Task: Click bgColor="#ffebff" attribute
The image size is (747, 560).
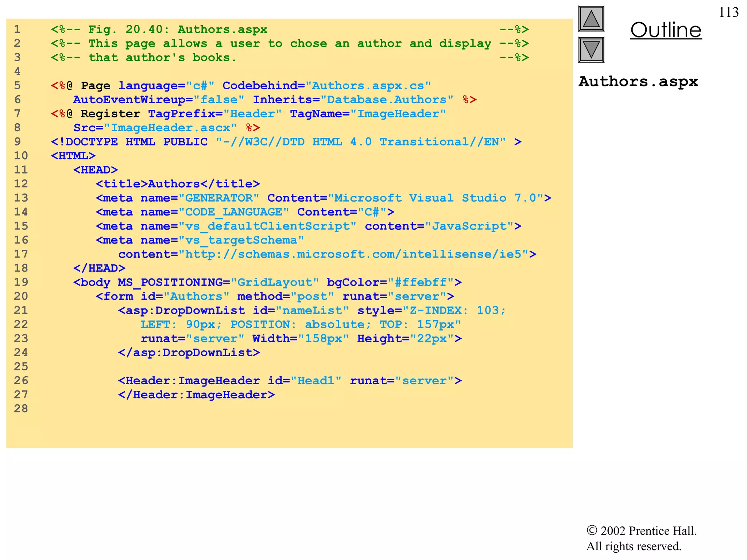Action: [390, 282]
